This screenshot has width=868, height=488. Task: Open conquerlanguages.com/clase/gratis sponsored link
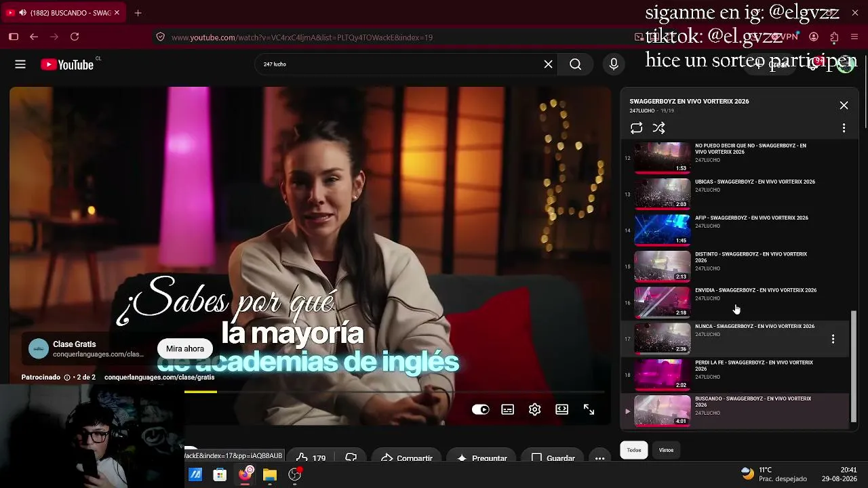(159, 377)
